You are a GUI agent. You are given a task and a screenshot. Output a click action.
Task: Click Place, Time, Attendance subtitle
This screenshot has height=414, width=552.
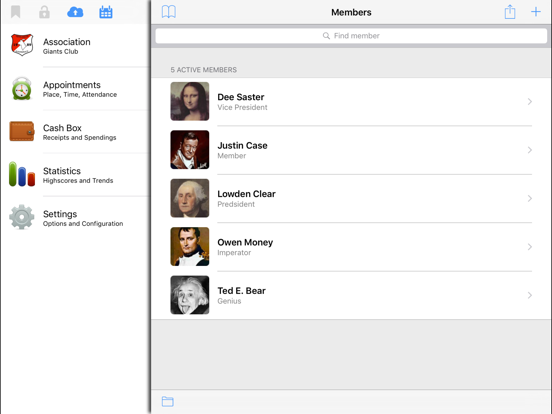point(80,94)
